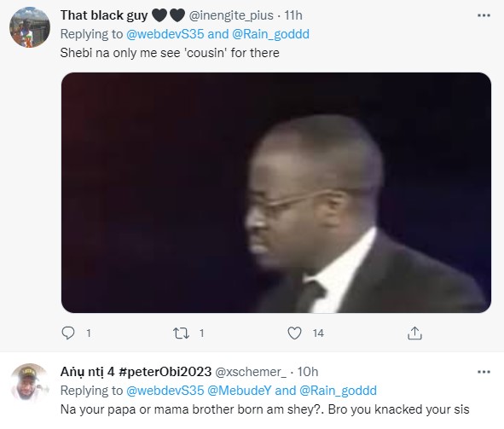Click the retweet arrows icon
504x429 pixels.
(x=181, y=333)
